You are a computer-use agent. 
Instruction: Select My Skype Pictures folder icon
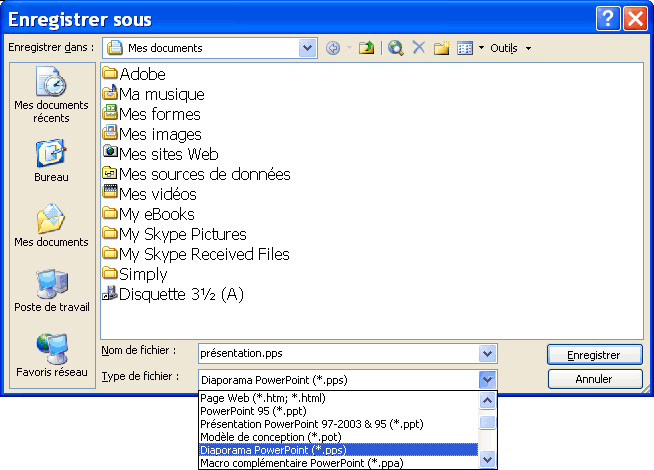(x=110, y=233)
